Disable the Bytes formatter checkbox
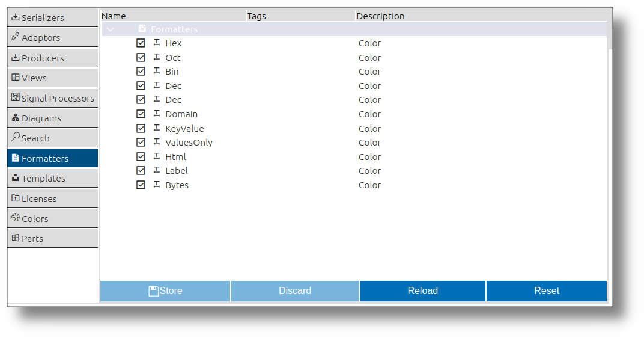This screenshot has height=338, width=644. coord(141,185)
